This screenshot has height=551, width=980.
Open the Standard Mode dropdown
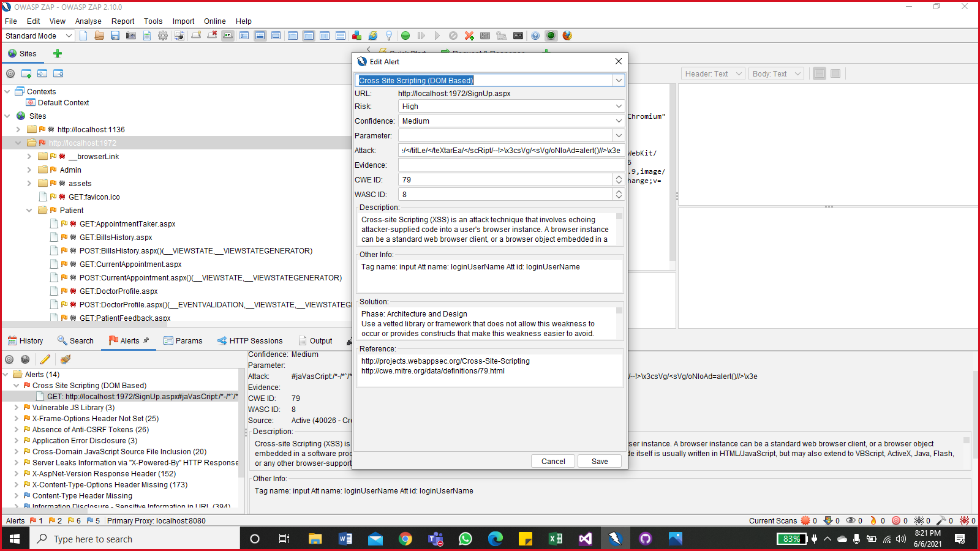pyautogui.click(x=39, y=36)
